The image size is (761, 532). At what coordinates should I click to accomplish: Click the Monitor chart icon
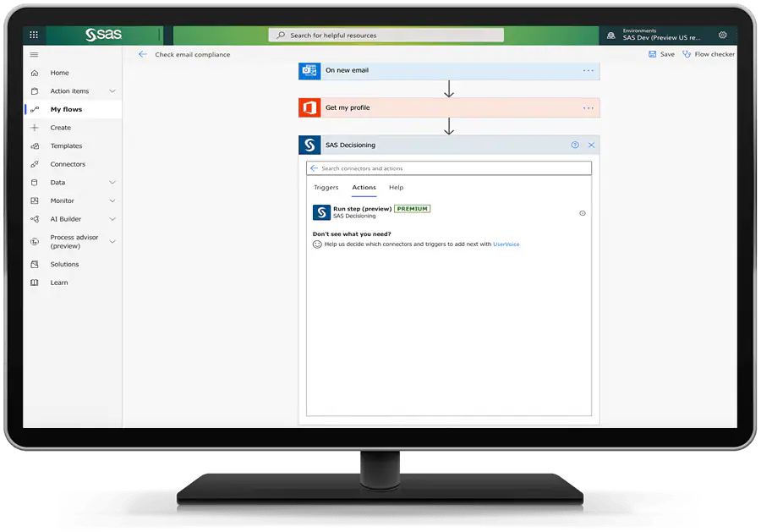pos(35,200)
